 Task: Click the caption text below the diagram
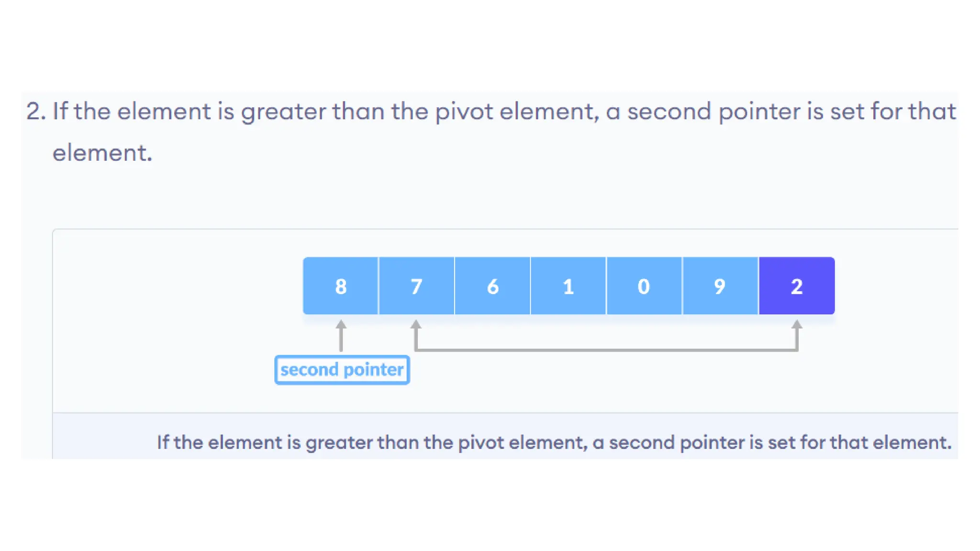click(x=554, y=442)
